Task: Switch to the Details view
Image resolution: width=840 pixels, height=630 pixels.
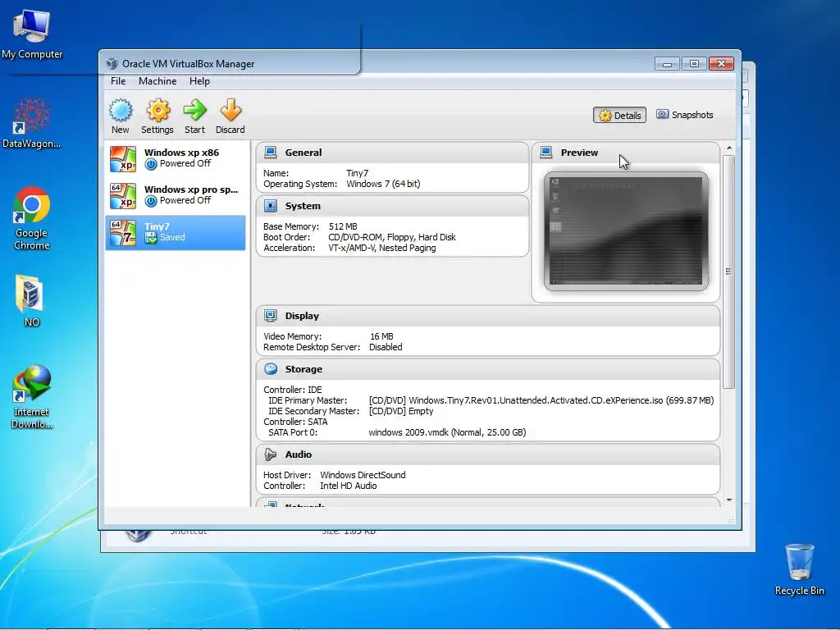Action: tap(620, 115)
